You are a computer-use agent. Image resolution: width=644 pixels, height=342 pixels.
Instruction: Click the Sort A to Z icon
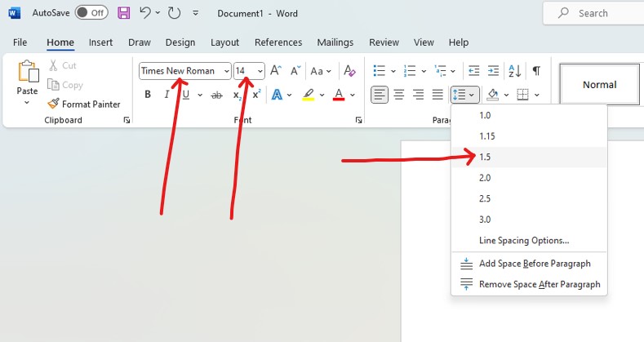tap(514, 71)
